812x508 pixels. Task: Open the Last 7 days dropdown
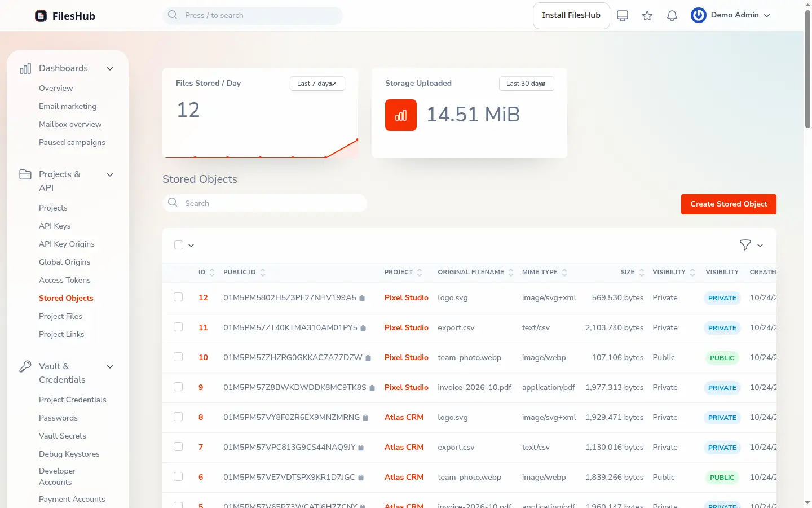[317, 84]
